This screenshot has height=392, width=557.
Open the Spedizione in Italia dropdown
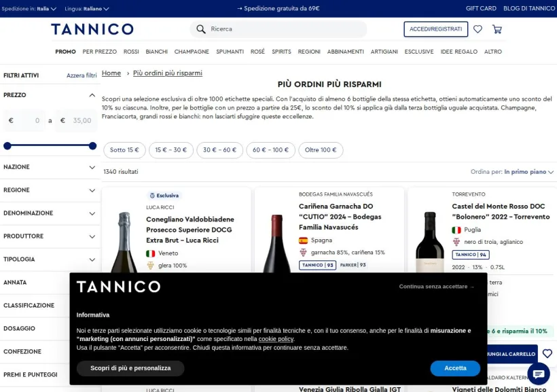click(29, 9)
